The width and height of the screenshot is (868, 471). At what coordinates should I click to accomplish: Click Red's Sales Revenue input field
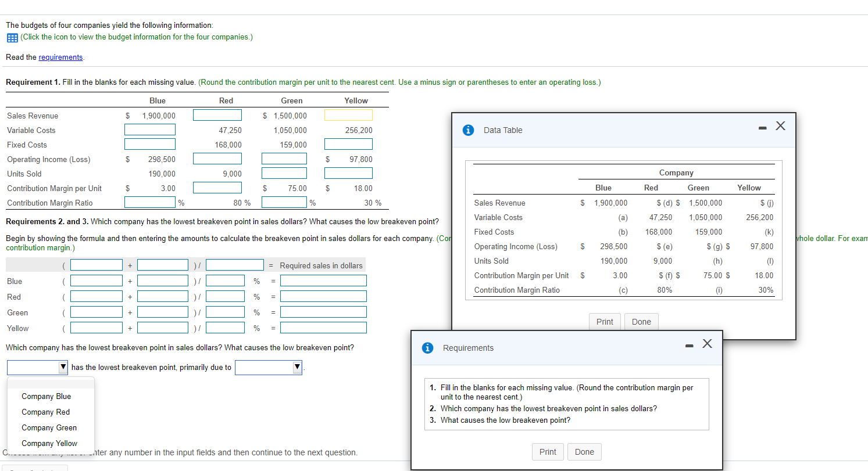point(217,114)
